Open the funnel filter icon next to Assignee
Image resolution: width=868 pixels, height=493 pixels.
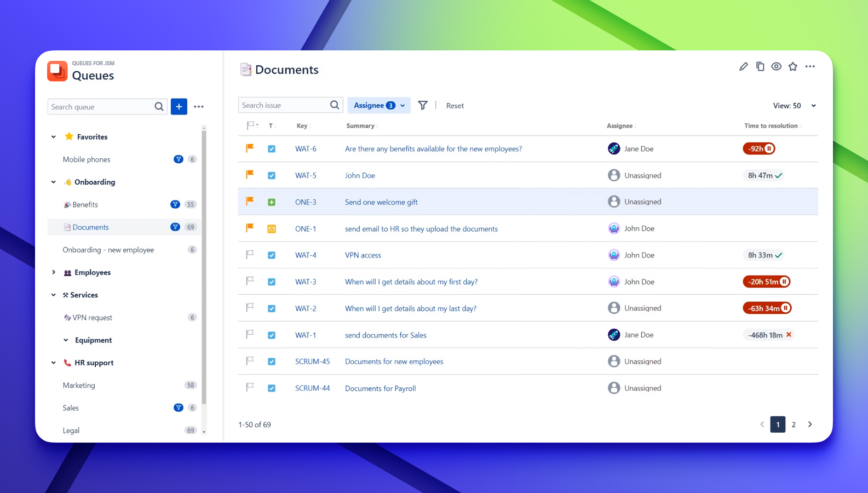click(423, 105)
